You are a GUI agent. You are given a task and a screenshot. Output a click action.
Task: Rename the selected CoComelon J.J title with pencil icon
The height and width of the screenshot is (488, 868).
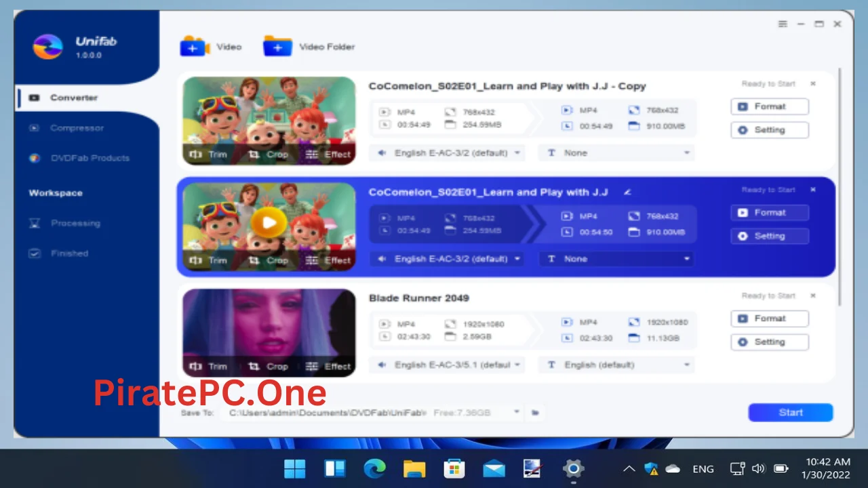[x=627, y=192]
